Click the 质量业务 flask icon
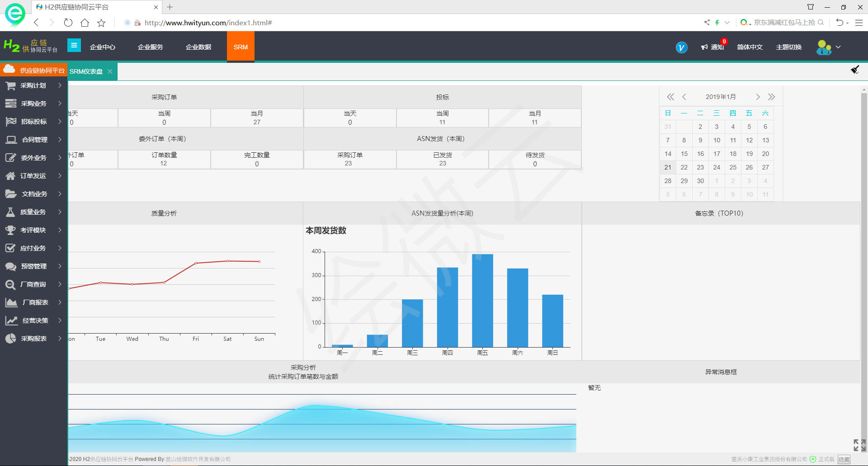The image size is (868, 466). [x=10, y=212]
